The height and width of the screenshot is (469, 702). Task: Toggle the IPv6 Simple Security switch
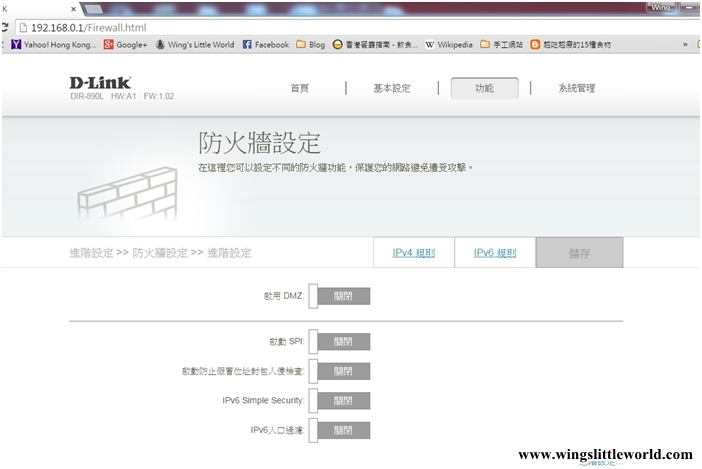339,400
